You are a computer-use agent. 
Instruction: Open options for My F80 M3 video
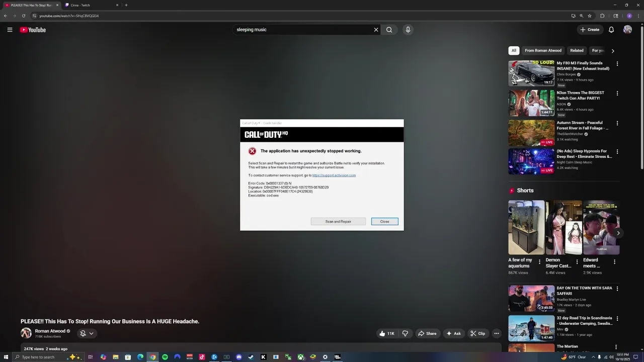click(617, 64)
